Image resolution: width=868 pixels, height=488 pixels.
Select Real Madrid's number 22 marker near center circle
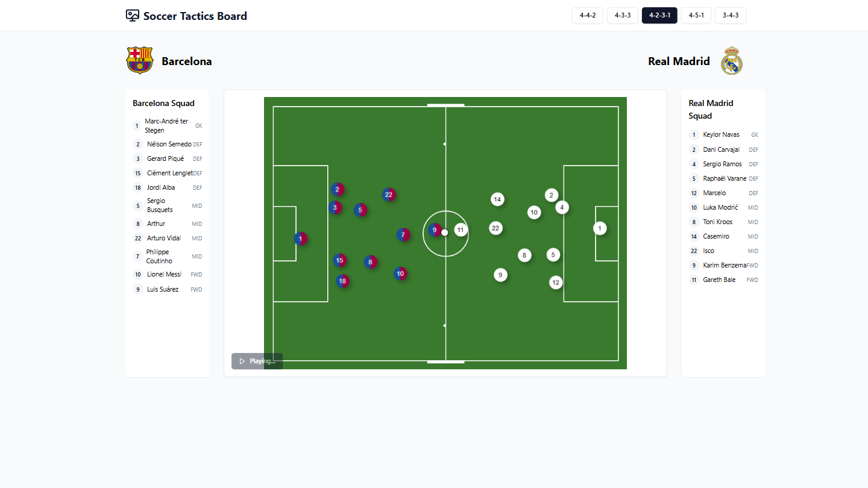[x=495, y=228]
